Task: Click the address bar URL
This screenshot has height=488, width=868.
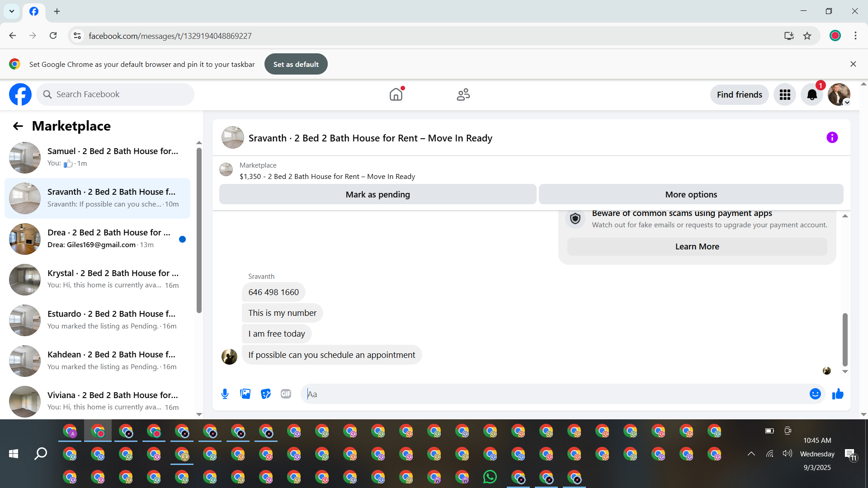Action: click(x=170, y=36)
